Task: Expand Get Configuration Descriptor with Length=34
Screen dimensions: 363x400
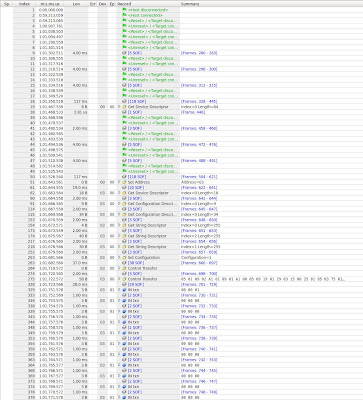Action: tap(119, 214)
